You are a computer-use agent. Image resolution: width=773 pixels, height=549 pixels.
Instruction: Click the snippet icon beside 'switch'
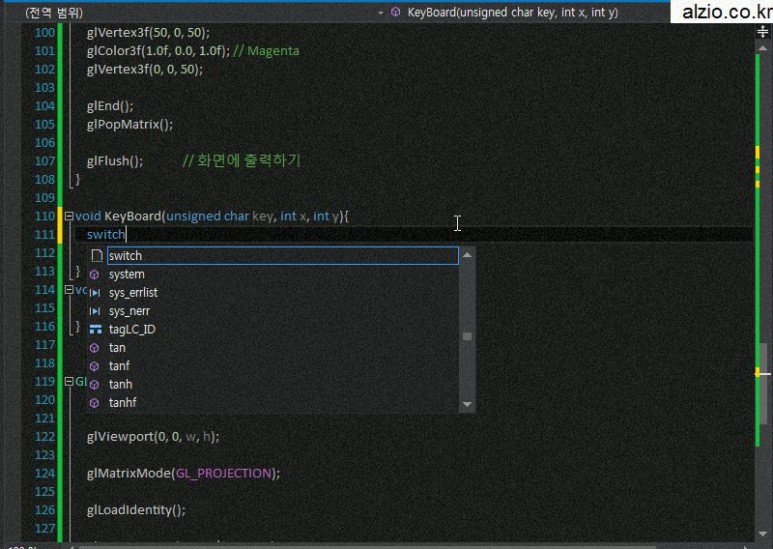pyautogui.click(x=97, y=256)
